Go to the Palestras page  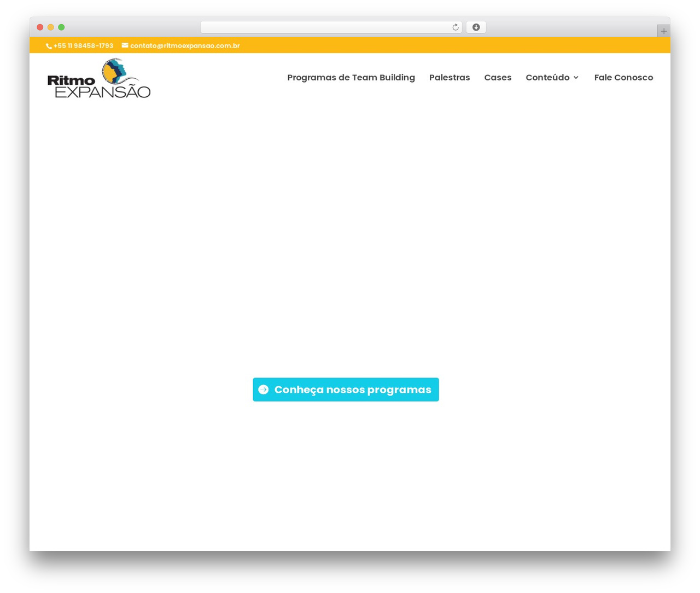(x=450, y=78)
